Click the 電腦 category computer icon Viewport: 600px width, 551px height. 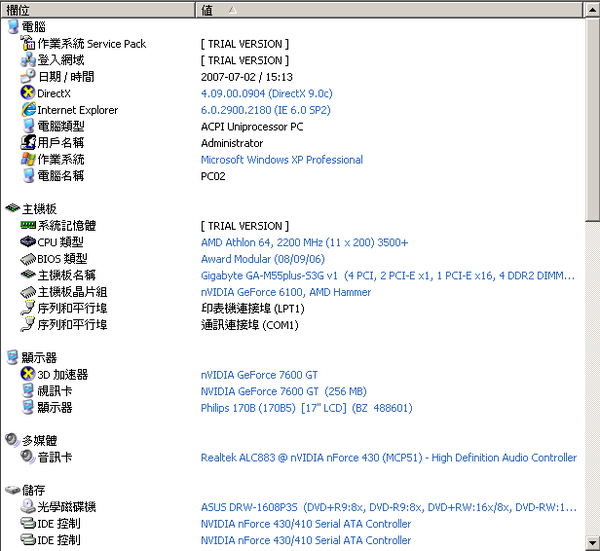tap(13, 26)
